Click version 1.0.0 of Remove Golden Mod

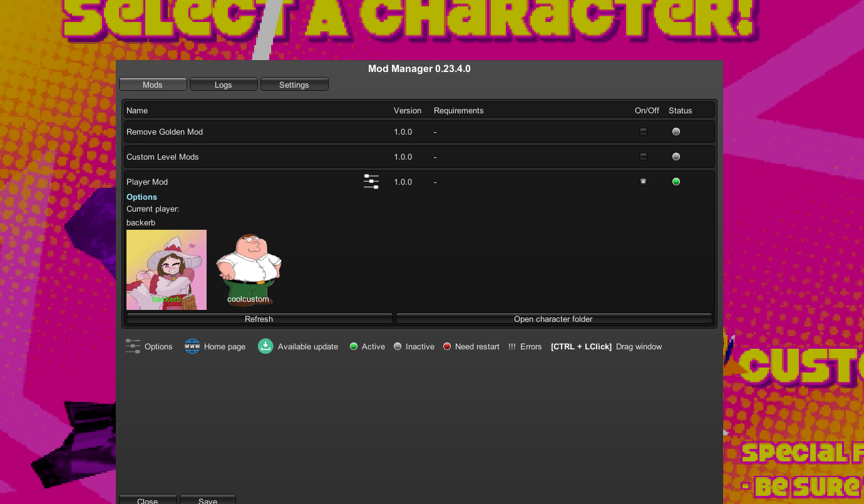point(403,132)
